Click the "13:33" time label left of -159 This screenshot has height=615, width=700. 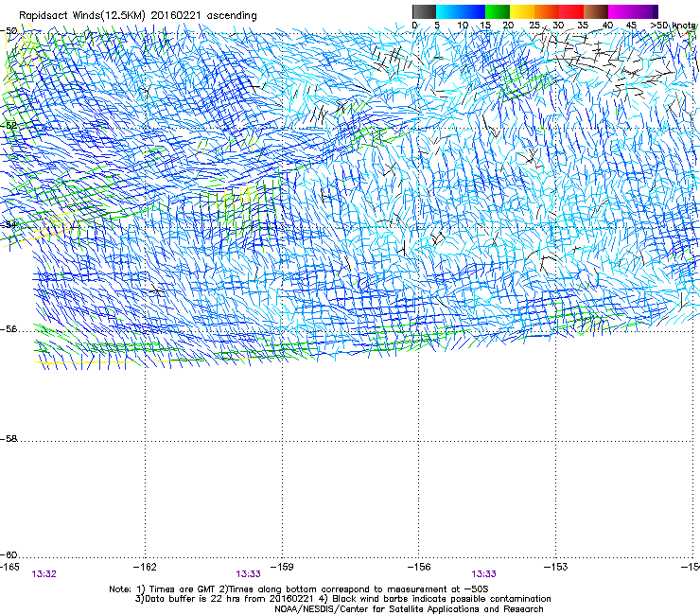coord(248,574)
